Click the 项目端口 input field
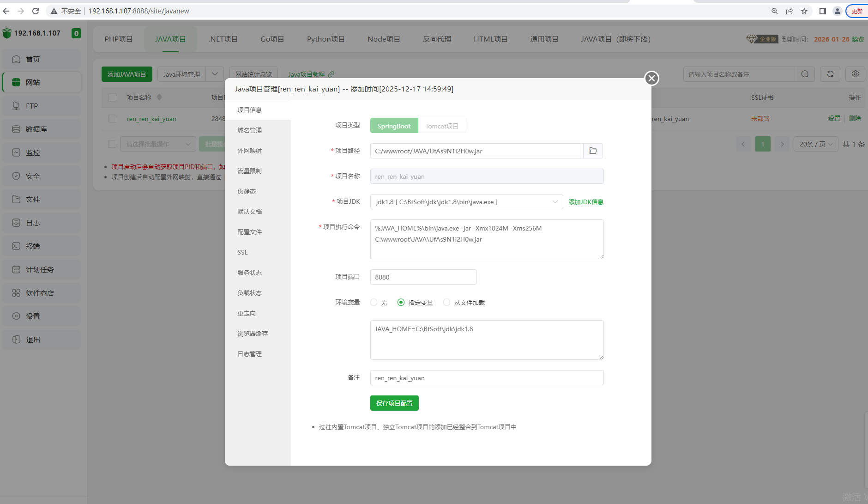This screenshot has width=868, height=504. [423, 277]
